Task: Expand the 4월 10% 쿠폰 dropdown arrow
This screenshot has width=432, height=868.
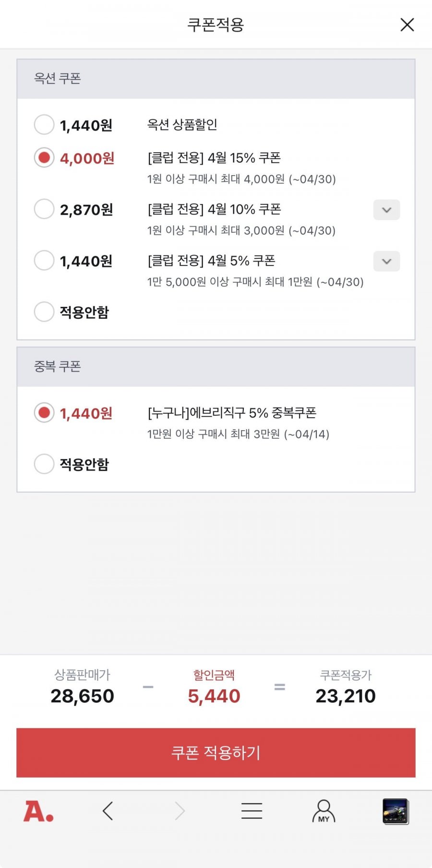Action: click(x=386, y=210)
